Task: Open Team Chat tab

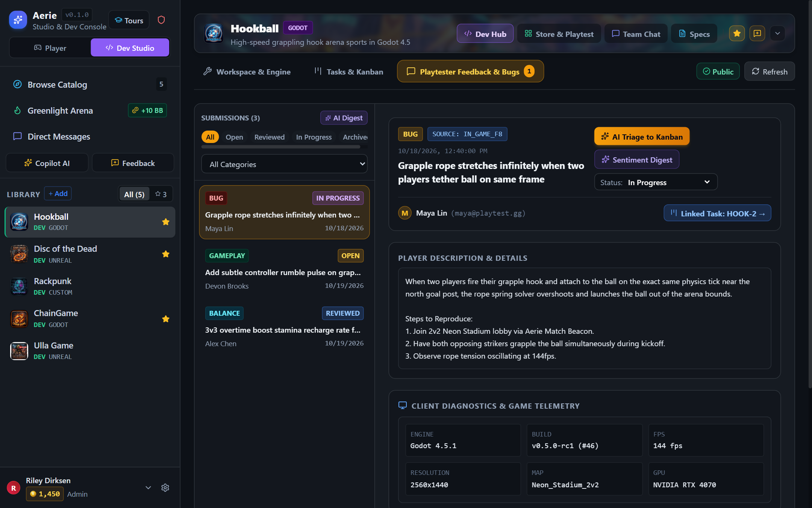Action: pyautogui.click(x=636, y=34)
